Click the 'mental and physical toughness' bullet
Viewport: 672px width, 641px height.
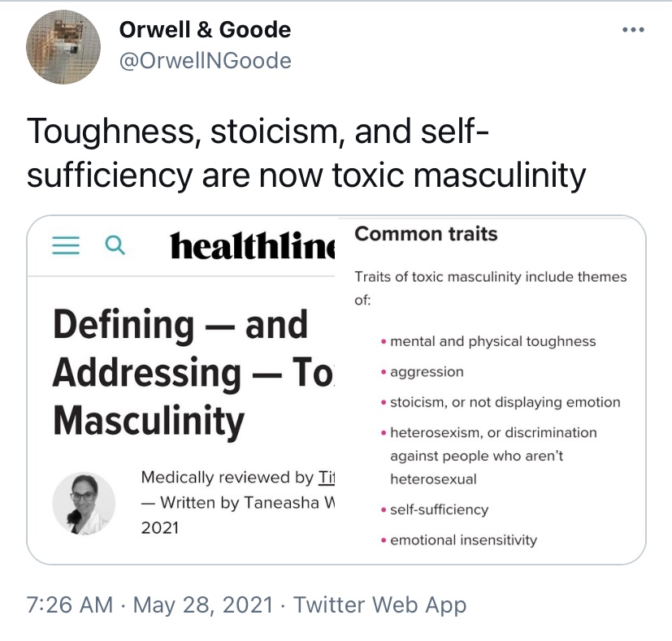[x=493, y=341]
